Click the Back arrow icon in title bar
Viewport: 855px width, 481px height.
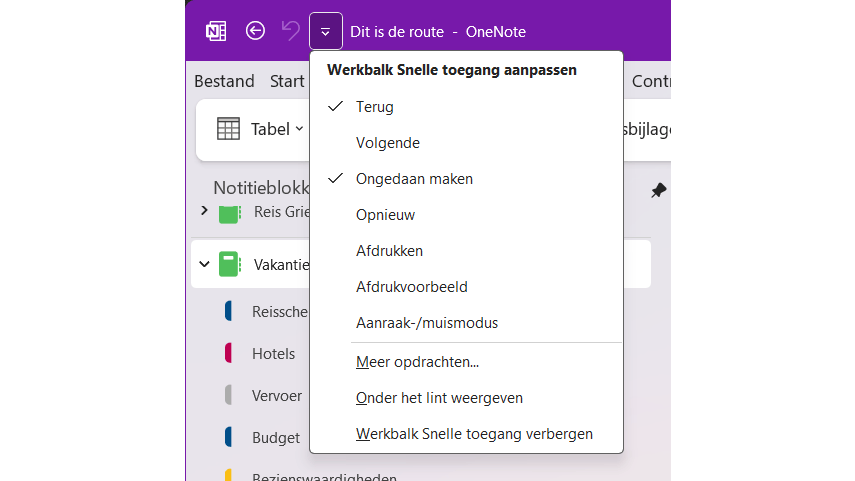tap(255, 31)
